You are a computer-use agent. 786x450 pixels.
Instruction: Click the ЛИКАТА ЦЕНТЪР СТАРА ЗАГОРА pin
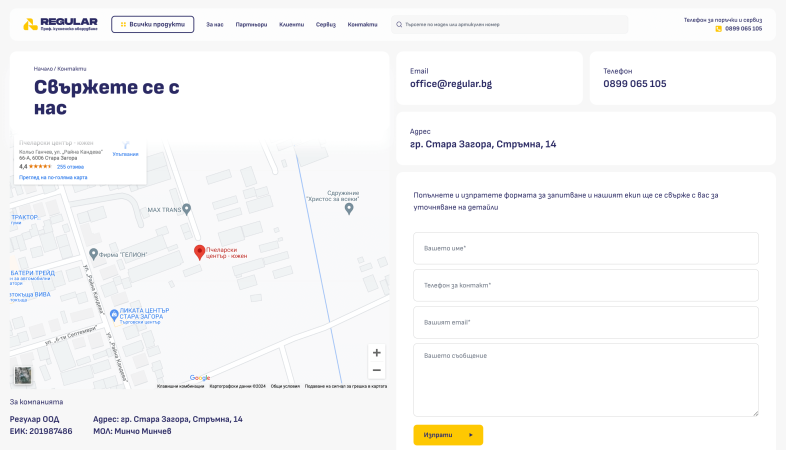[x=114, y=315]
